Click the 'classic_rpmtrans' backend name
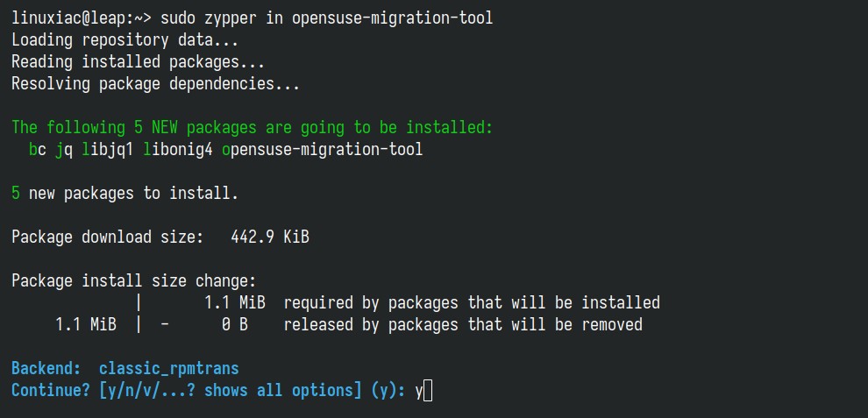This screenshot has width=868, height=418. click(168, 369)
